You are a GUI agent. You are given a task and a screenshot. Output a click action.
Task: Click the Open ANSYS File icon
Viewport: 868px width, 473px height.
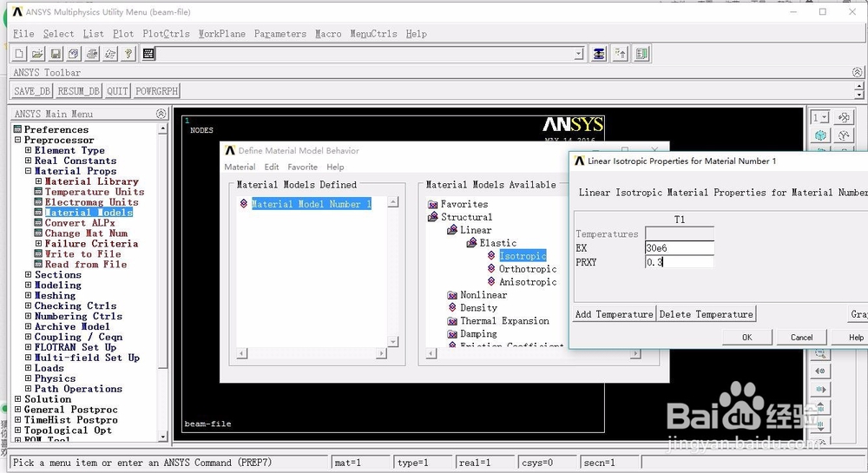pos(37,54)
